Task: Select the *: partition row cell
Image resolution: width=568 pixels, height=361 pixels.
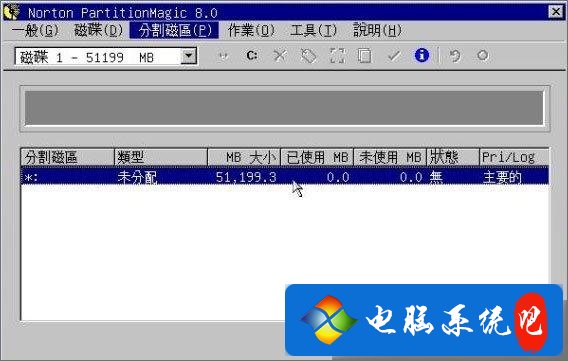Action: coord(32,177)
